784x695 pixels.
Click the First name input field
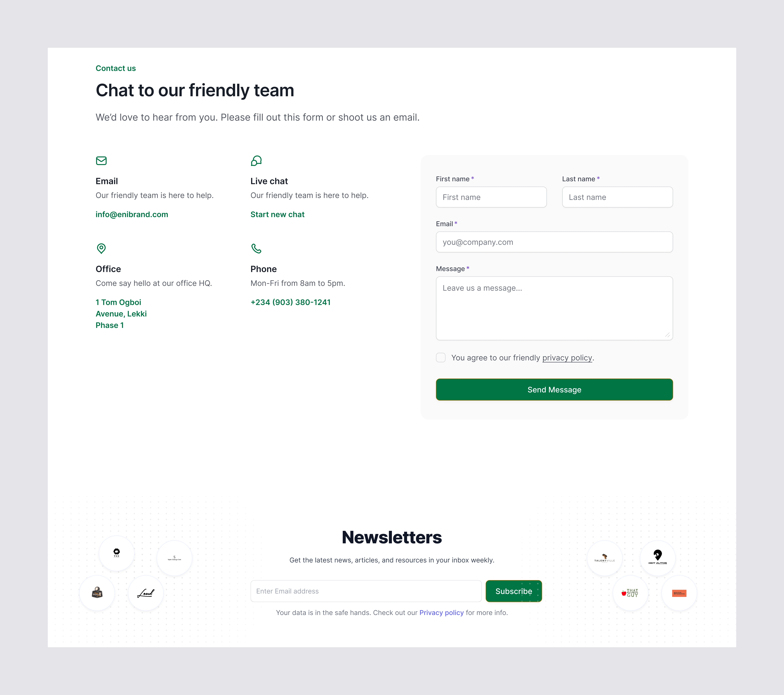pos(491,197)
